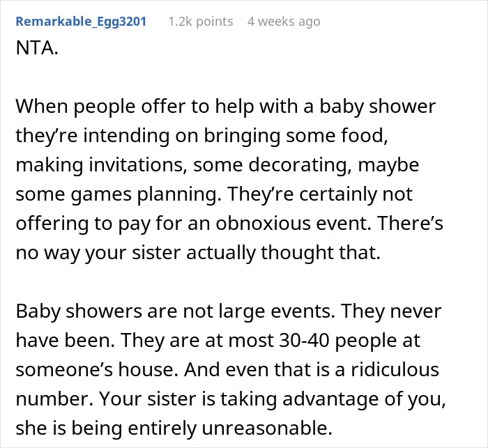Click the line 'they're intending on bringing some food'

[201, 136]
